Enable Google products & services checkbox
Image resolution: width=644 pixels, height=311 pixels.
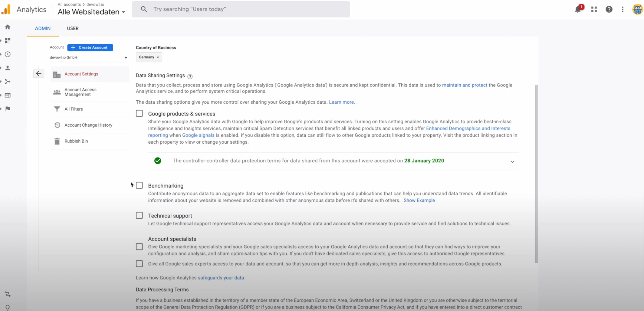click(139, 114)
